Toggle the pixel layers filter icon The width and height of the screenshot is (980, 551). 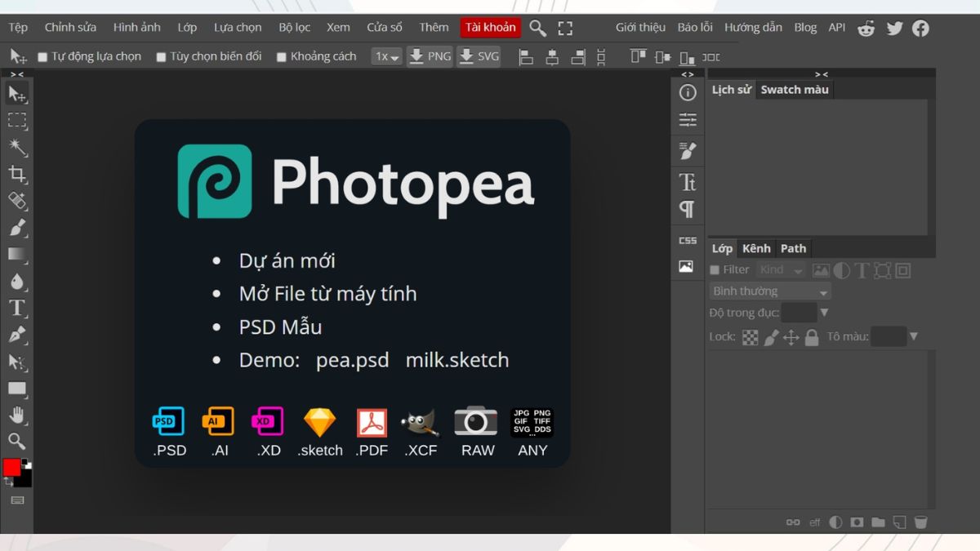(821, 270)
